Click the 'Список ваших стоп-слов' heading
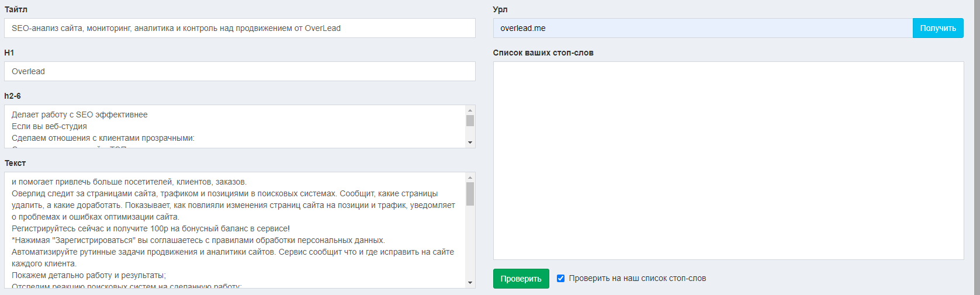The image size is (980, 295). pos(543,53)
